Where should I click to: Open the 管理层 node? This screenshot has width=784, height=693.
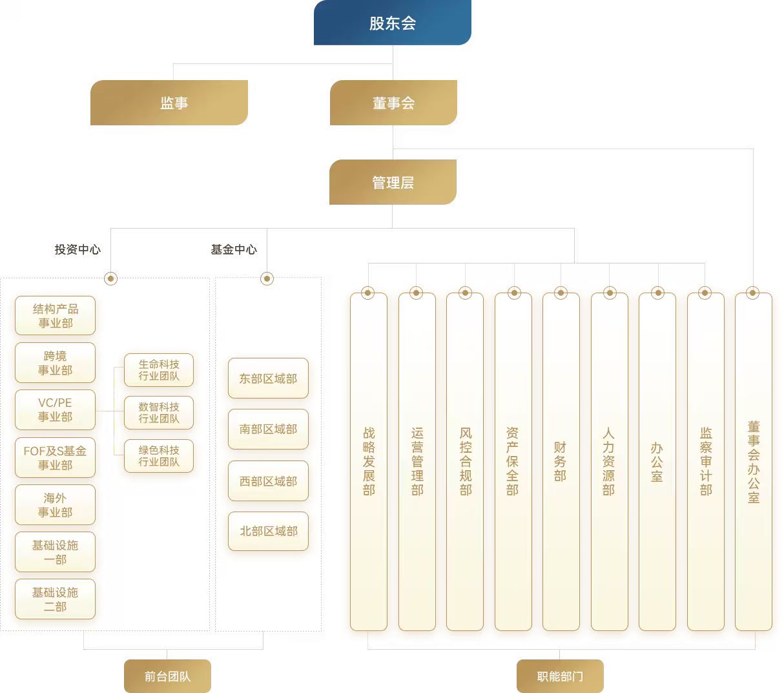393,182
